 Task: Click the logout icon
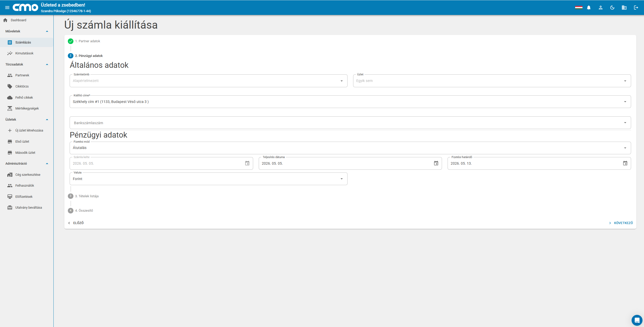636,8
